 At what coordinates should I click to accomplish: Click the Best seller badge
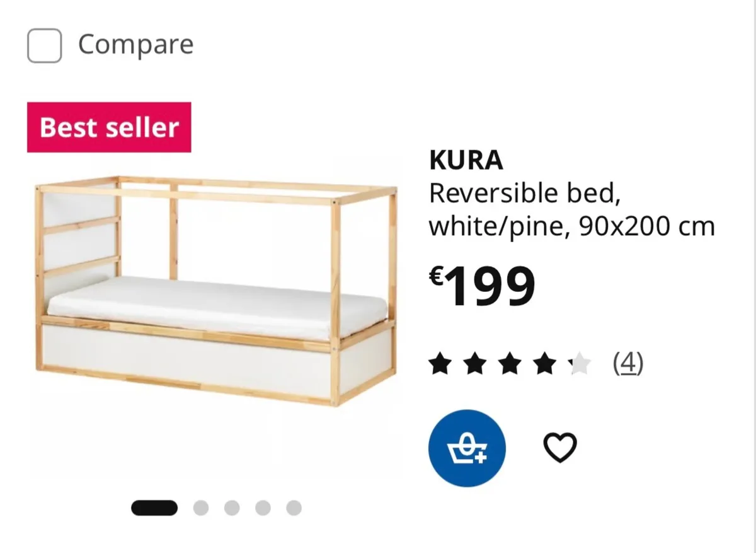pos(108,126)
